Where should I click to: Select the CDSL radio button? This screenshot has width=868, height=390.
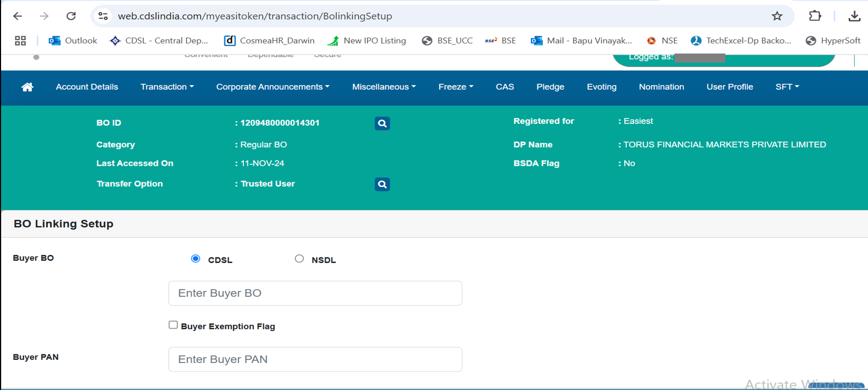(x=196, y=259)
